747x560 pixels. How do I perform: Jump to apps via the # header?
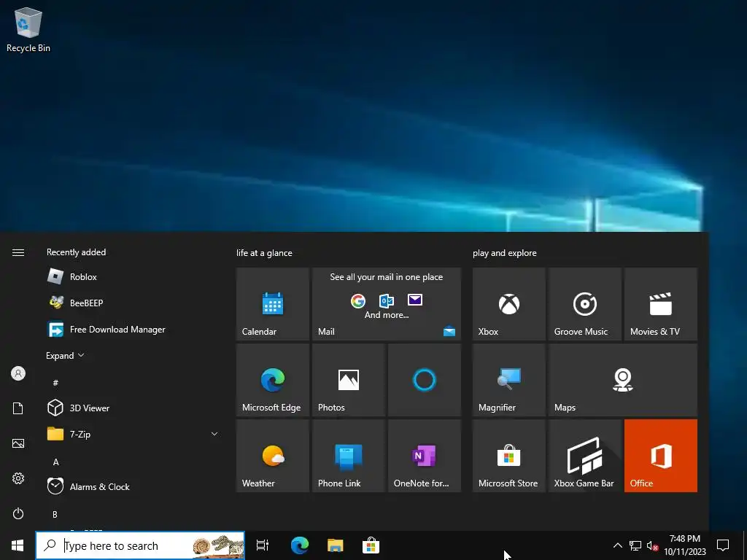(x=55, y=383)
